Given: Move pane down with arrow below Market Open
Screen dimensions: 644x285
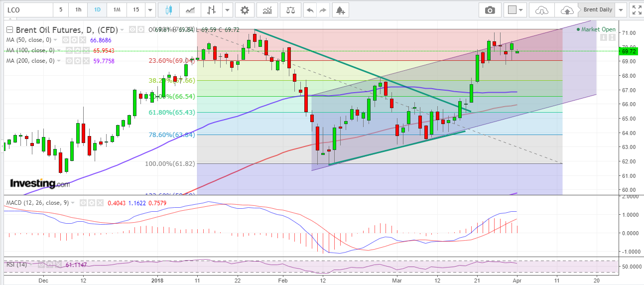Looking at the screenshot, I should tap(604, 37).
